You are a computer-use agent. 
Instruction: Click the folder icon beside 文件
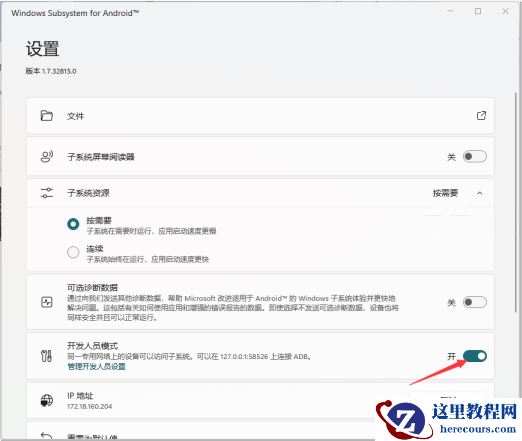tap(47, 116)
